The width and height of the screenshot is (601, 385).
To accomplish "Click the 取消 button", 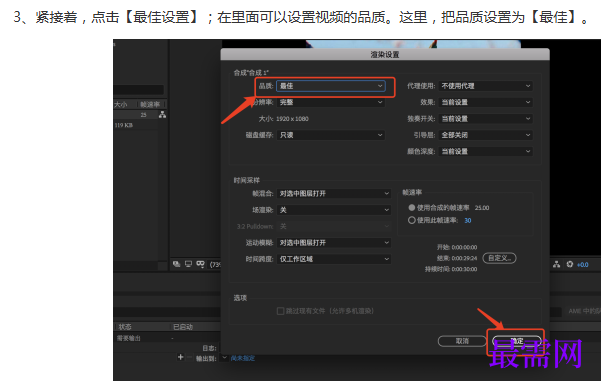I will (462, 341).
